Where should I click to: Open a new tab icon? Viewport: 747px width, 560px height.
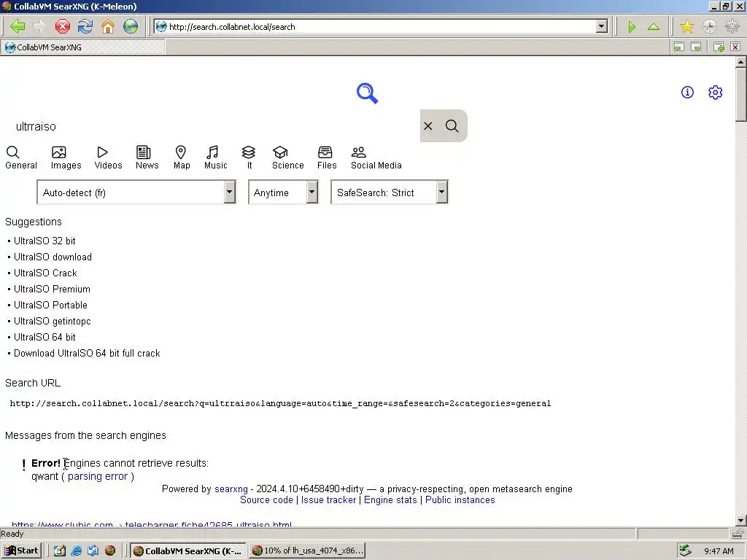(x=719, y=47)
